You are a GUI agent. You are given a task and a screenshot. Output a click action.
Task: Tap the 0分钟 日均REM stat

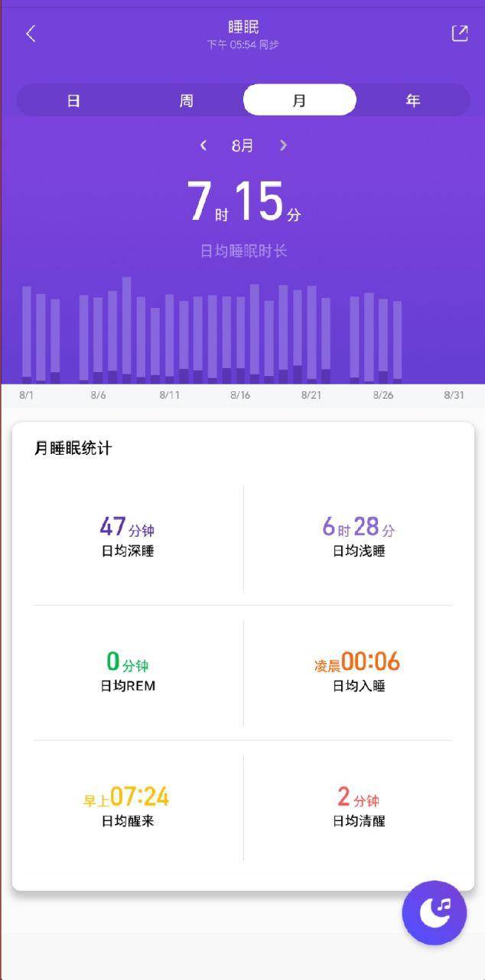pyautogui.click(x=128, y=671)
